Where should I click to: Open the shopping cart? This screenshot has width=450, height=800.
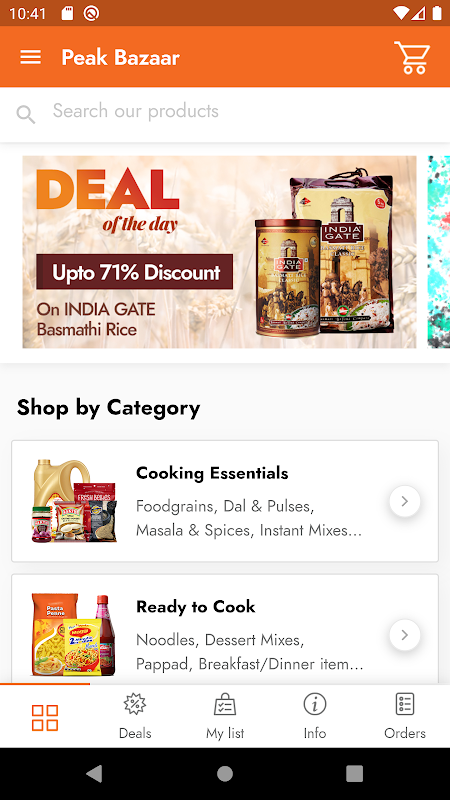412,57
